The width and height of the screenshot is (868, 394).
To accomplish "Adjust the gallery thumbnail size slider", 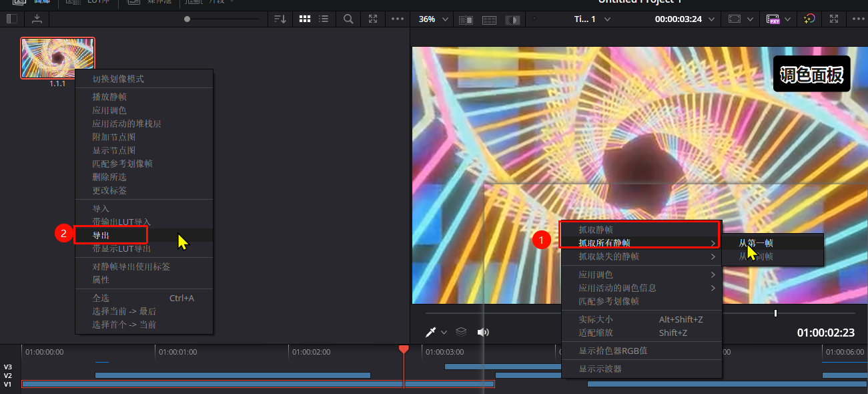I will coord(187,19).
